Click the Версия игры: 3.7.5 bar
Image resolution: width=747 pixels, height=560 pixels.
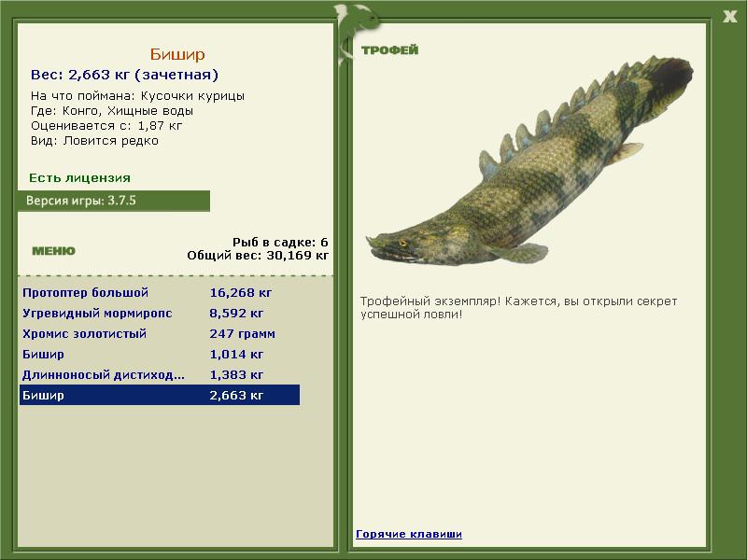pyautogui.click(x=114, y=201)
